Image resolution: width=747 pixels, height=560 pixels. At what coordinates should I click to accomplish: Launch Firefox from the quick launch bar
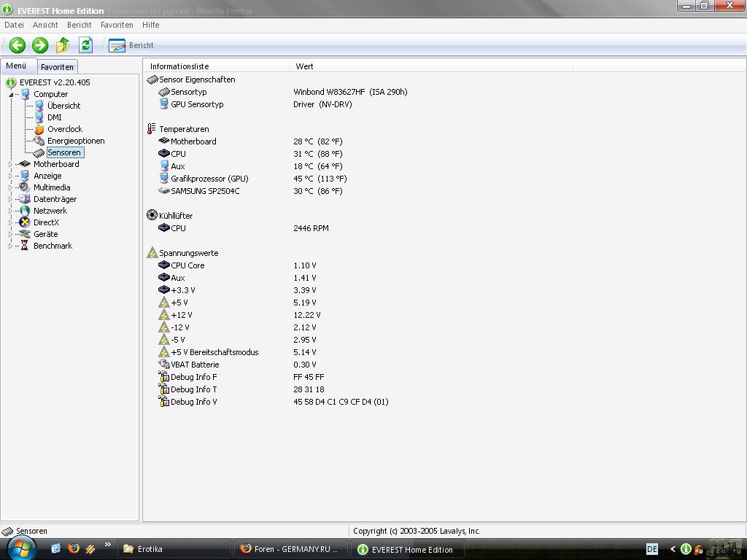[74, 548]
